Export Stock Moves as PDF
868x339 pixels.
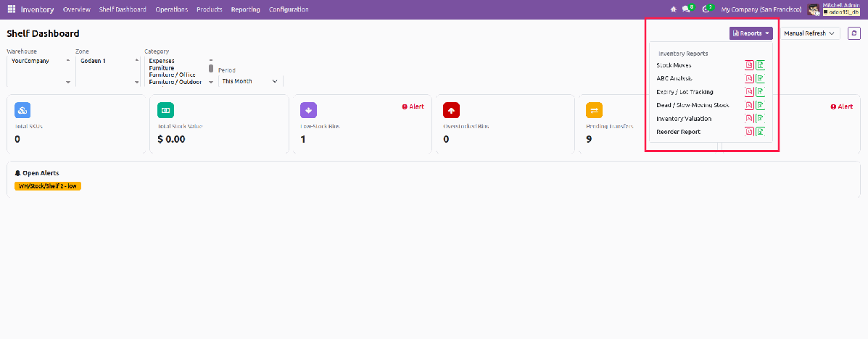pos(749,65)
